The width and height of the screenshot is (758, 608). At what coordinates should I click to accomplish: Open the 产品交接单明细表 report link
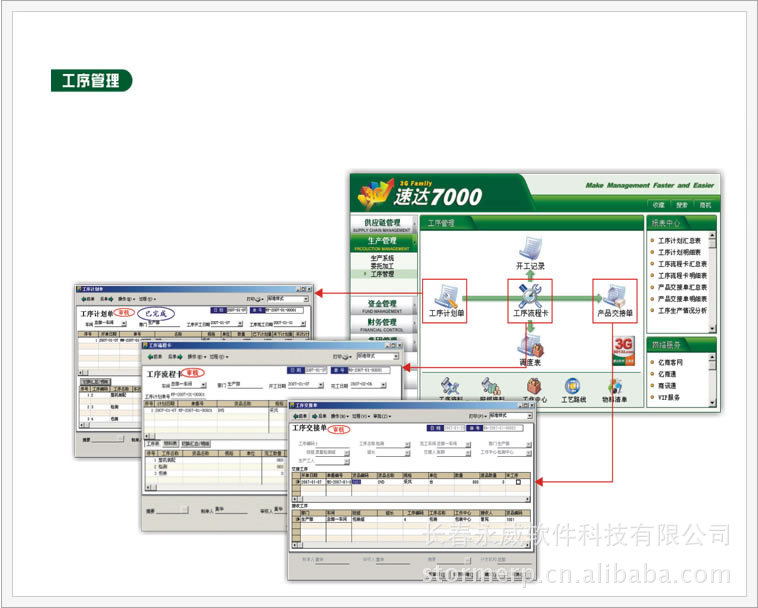tap(682, 299)
